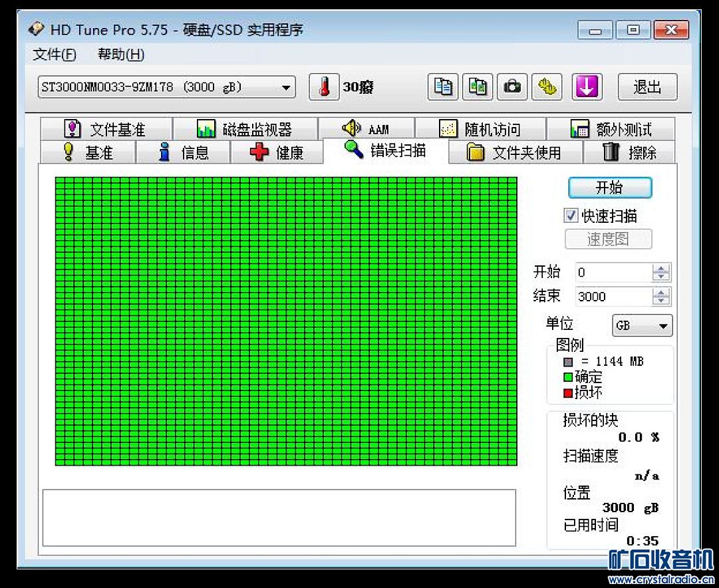Screen dimensions: 719x588
Task: Switch to the 擦除 tab
Action: (629, 152)
